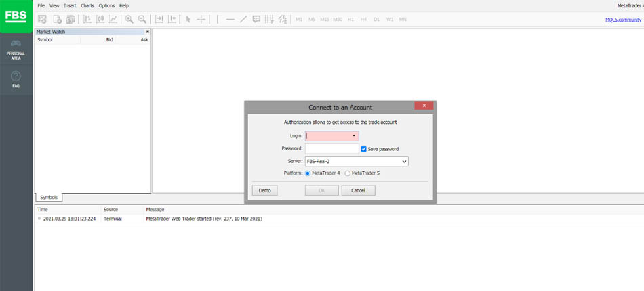
Task: Set the M5 timeframe
Action: click(x=312, y=19)
